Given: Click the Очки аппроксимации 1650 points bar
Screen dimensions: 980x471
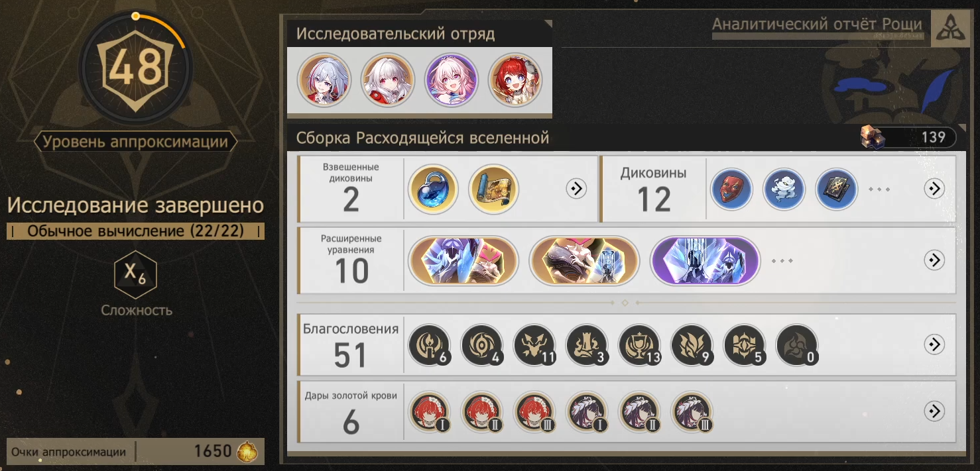Looking at the screenshot, I should pos(135,452).
